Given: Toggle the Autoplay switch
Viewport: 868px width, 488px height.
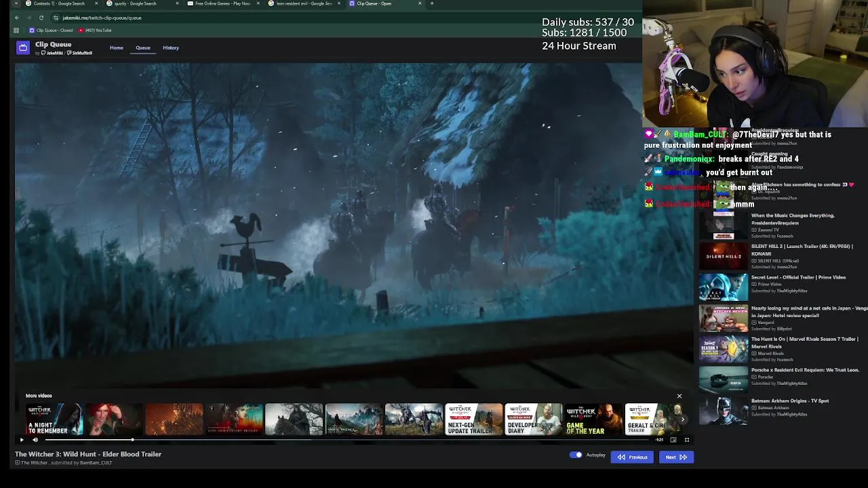Looking at the screenshot, I should click(x=576, y=455).
